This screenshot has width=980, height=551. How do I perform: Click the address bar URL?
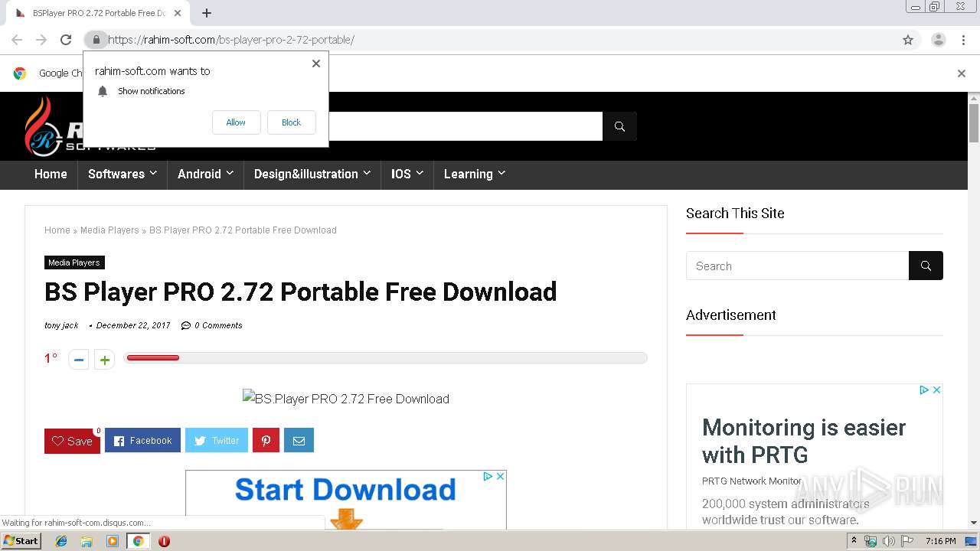(x=230, y=40)
